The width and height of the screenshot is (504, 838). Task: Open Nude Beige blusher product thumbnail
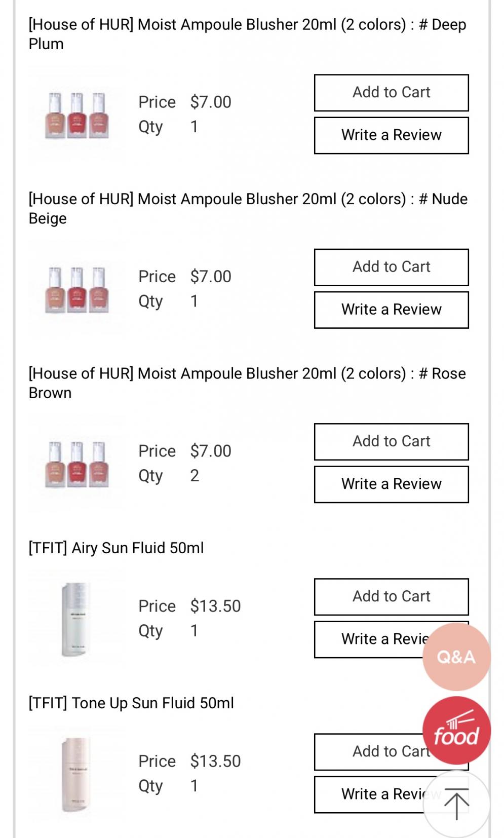77,290
